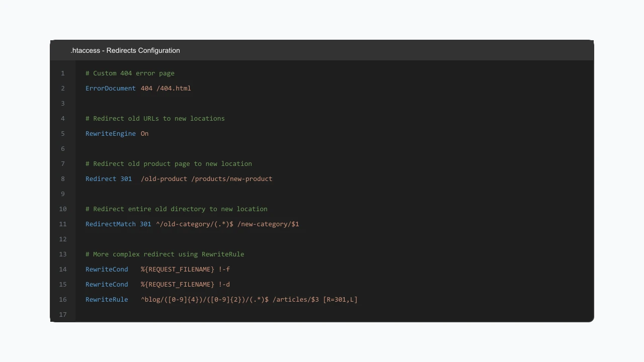This screenshot has height=362, width=644.
Task: Click the "# Redirect old URLs to new locations" comment
Action: (155, 118)
